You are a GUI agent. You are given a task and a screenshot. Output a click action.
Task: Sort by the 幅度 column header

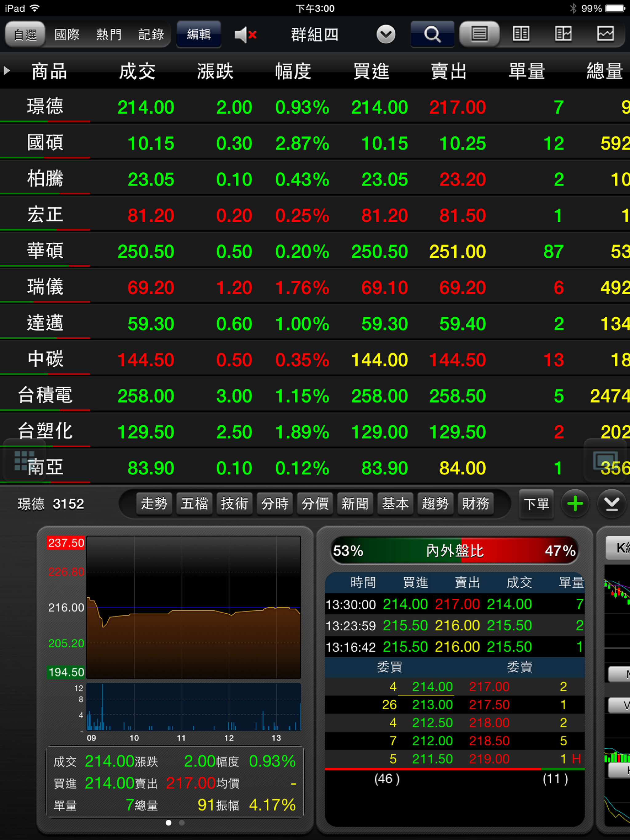pyautogui.click(x=293, y=71)
